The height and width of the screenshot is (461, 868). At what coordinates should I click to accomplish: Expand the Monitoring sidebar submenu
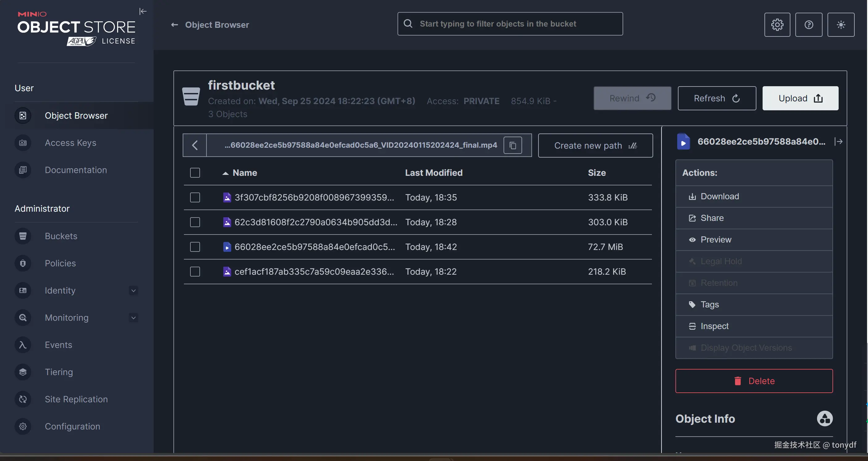[134, 318]
